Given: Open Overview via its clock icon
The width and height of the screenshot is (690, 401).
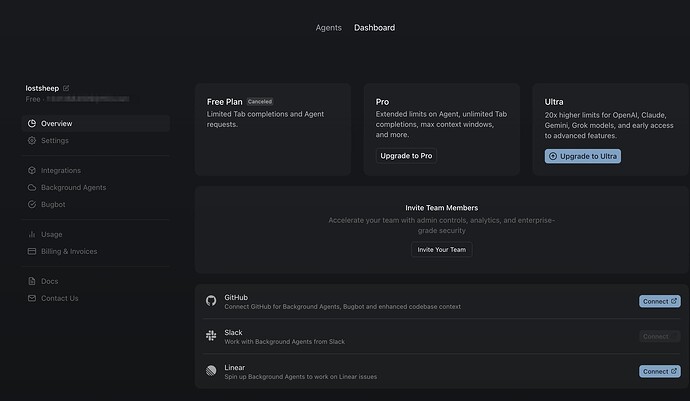Looking at the screenshot, I should coord(32,124).
